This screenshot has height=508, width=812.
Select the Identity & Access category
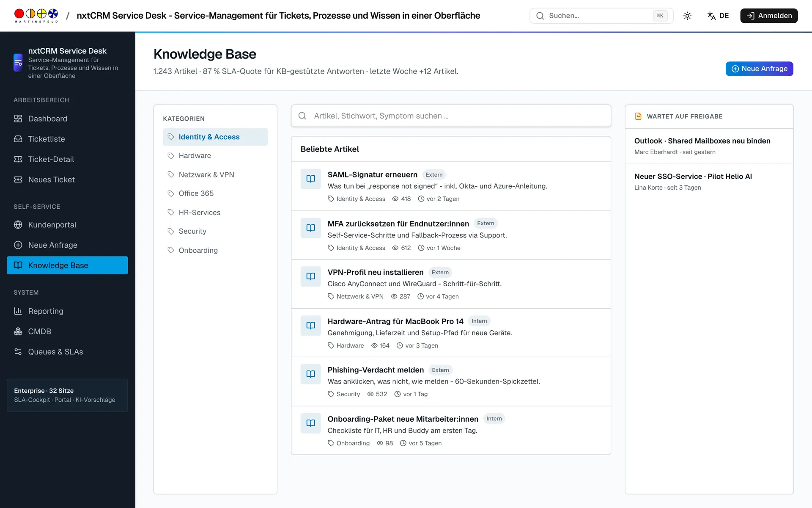click(215, 137)
